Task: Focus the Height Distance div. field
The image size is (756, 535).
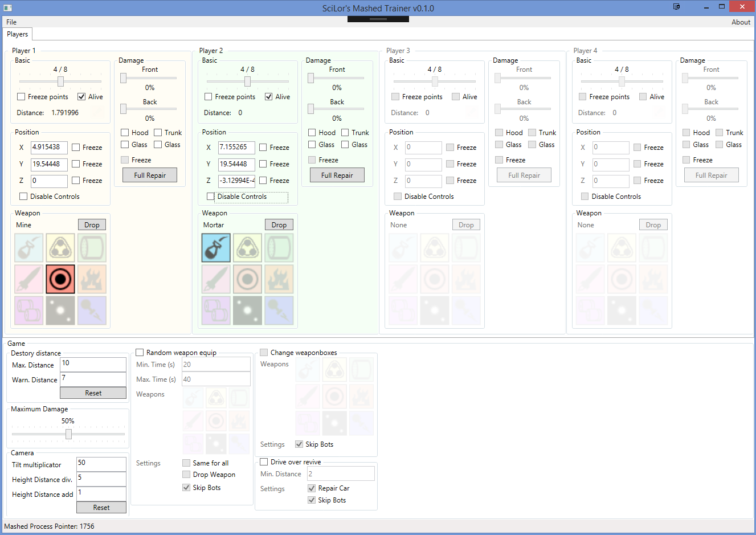Action: (101, 479)
